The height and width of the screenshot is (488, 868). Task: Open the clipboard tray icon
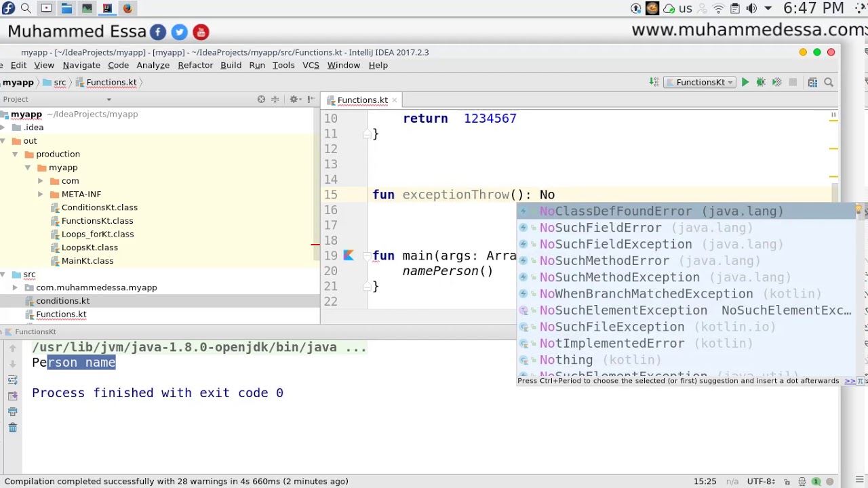tap(735, 8)
